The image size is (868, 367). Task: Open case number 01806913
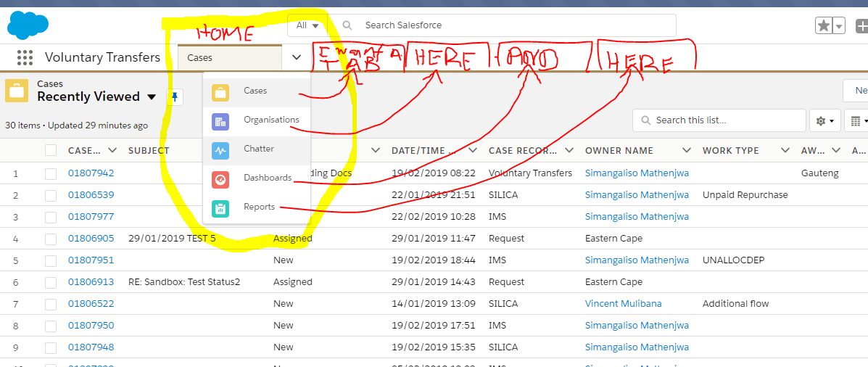point(91,281)
